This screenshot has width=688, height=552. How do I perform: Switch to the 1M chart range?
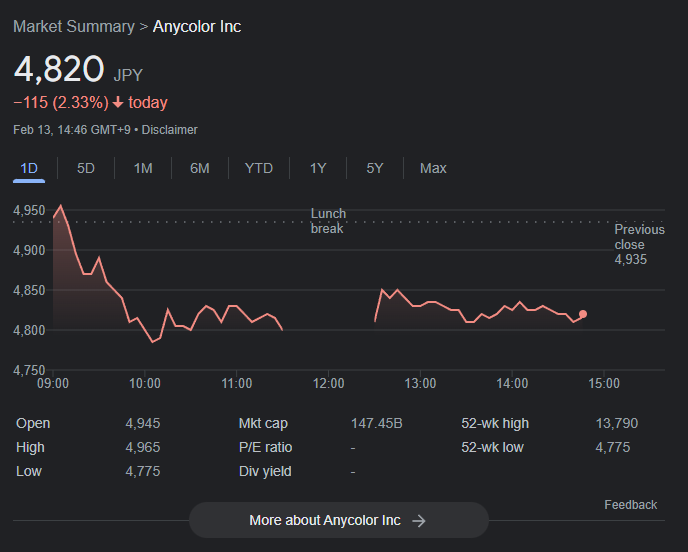(143, 168)
